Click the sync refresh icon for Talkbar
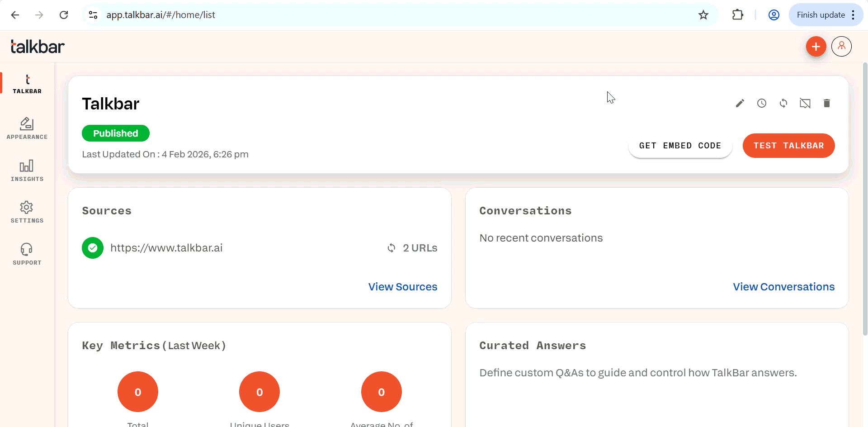The image size is (868, 427). click(783, 103)
